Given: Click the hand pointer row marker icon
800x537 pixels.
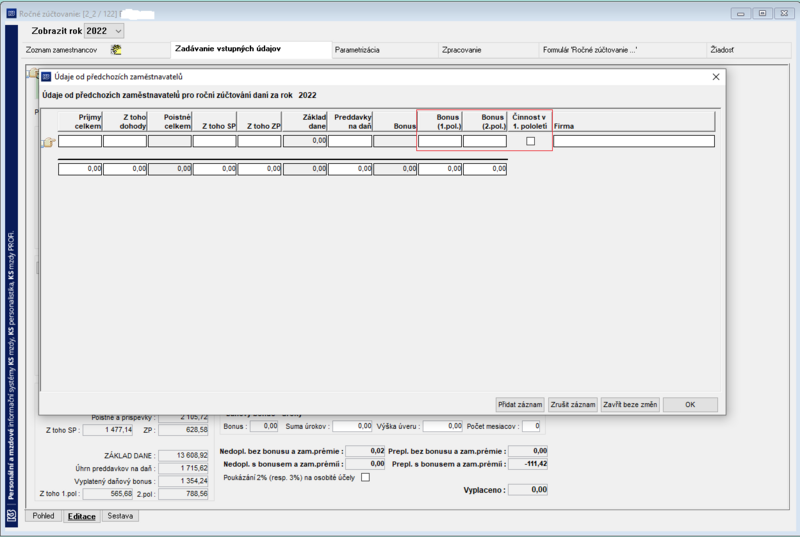Looking at the screenshot, I should (48, 142).
